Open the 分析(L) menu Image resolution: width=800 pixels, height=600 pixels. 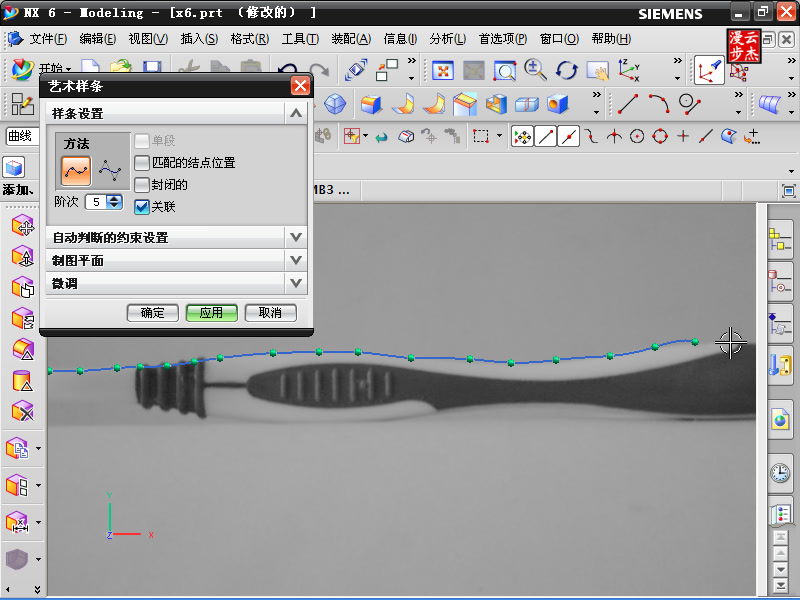click(x=447, y=39)
